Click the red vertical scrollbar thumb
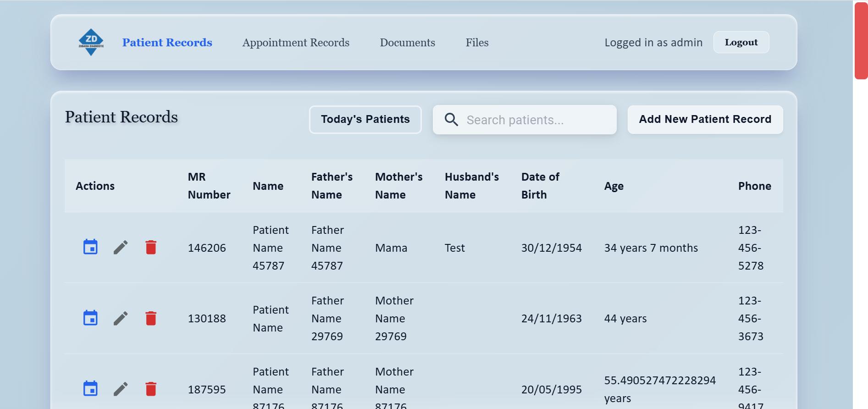 [x=861, y=40]
